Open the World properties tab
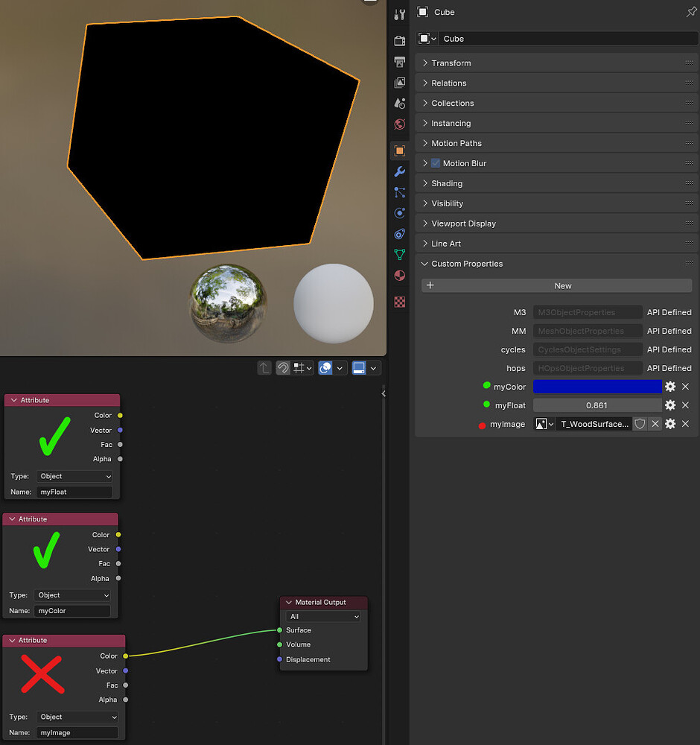This screenshot has width=700, height=745. [x=400, y=124]
